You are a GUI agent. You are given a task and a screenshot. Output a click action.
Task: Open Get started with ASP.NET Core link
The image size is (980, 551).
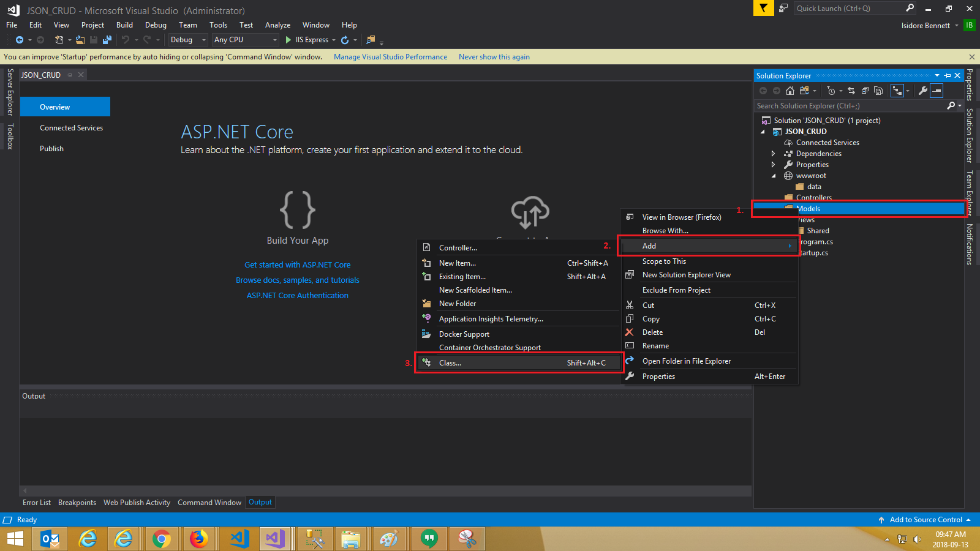pyautogui.click(x=298, y=265)
